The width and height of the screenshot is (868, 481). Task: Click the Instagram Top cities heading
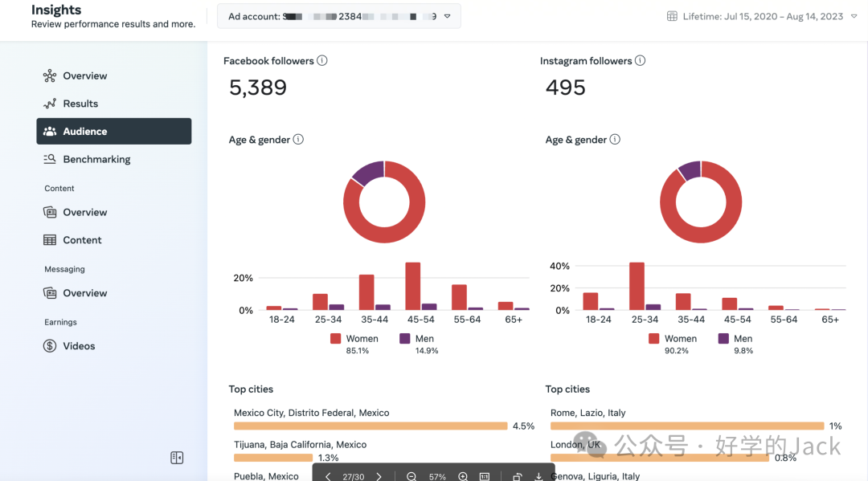click(x=567, y=389)
